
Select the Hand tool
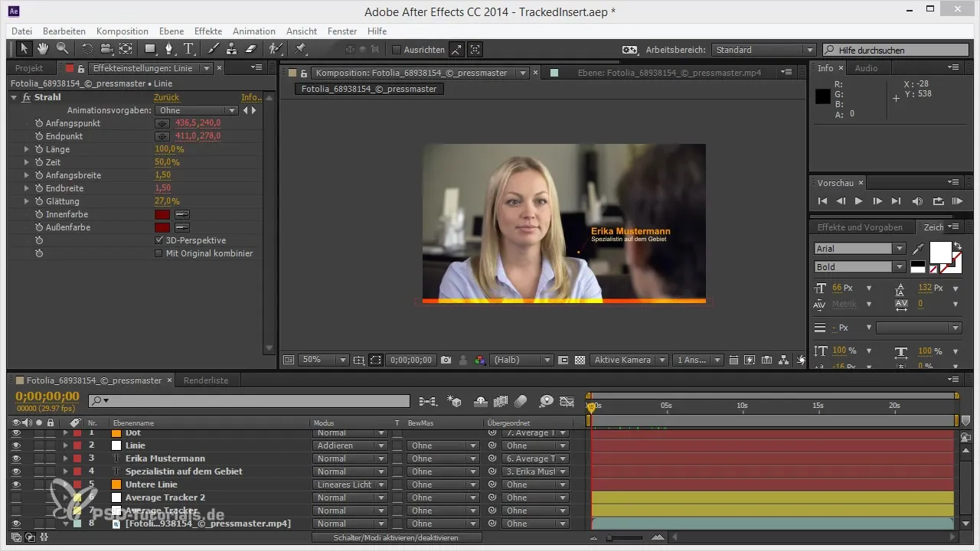tap(43, 49)
